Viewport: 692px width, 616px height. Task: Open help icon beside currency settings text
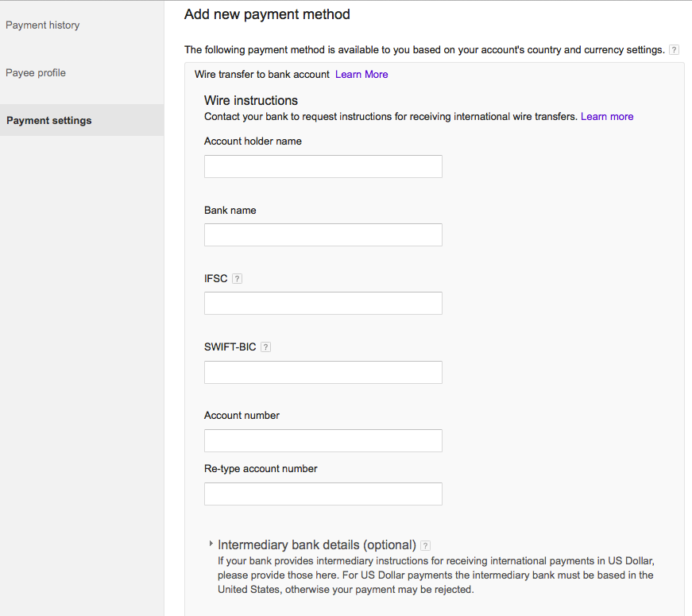674,50
